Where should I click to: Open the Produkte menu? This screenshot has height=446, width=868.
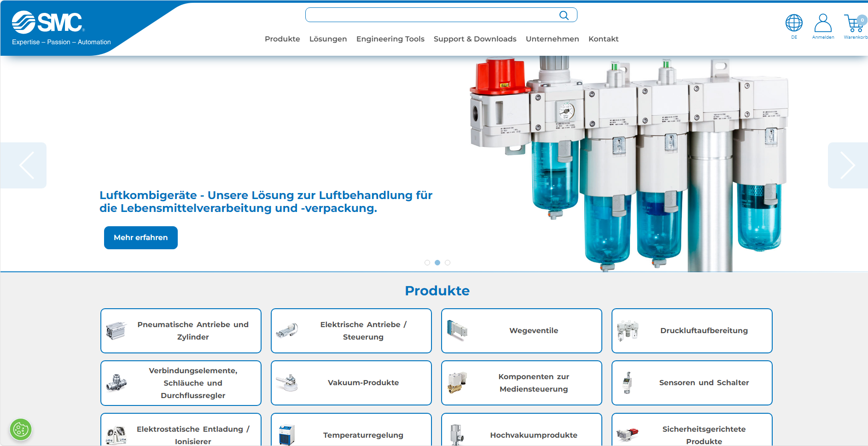coord(282,39)
